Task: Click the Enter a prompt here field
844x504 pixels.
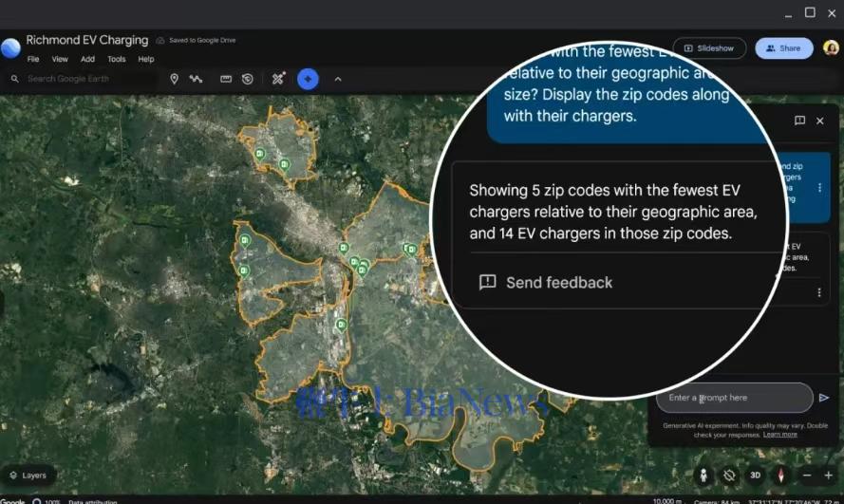Action: (734, 398)
